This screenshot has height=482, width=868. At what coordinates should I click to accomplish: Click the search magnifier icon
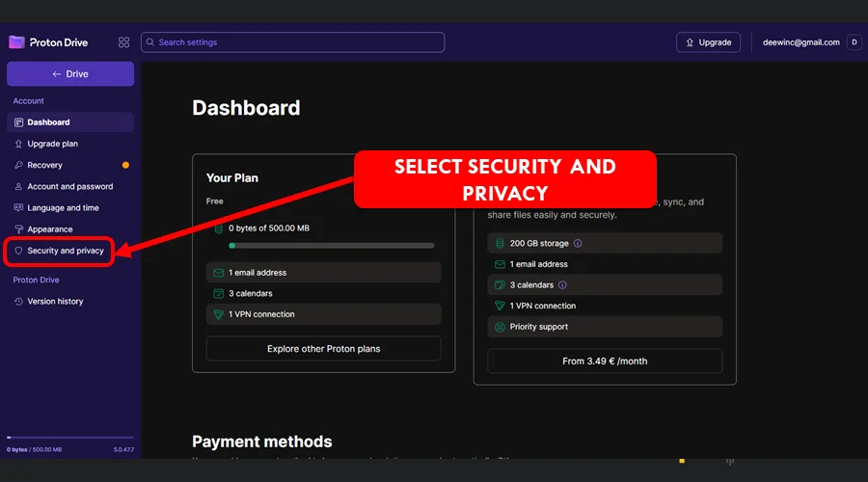click(150, 42)
